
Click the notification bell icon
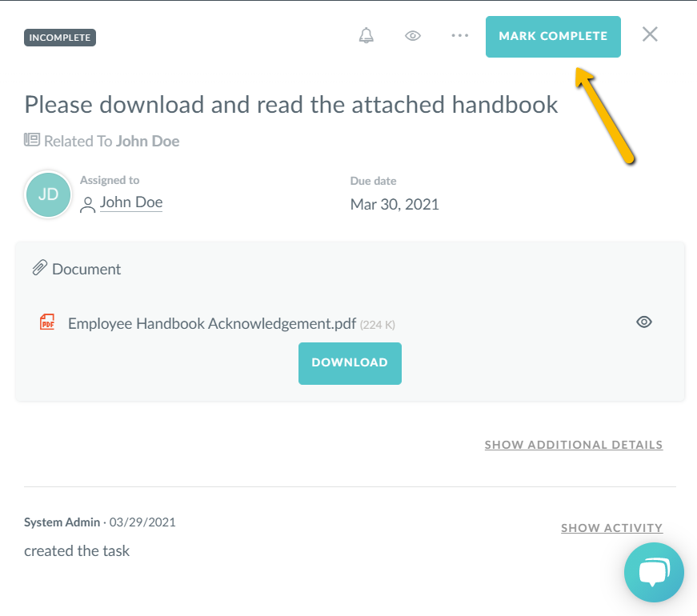tap(367, 36)
